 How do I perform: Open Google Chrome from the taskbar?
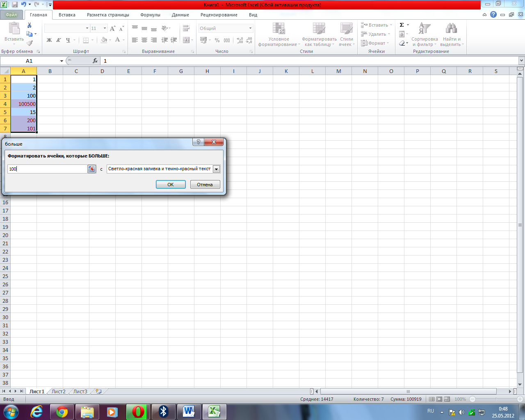[62, 411]
